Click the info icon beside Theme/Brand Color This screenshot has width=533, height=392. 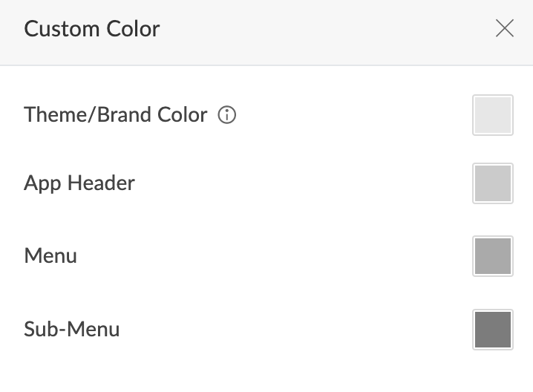point(227,115)
